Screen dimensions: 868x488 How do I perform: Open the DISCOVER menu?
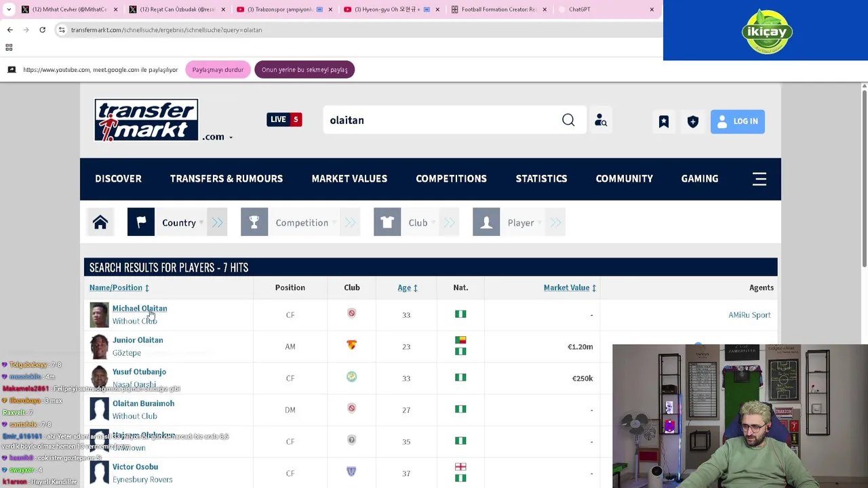point(118,179)
